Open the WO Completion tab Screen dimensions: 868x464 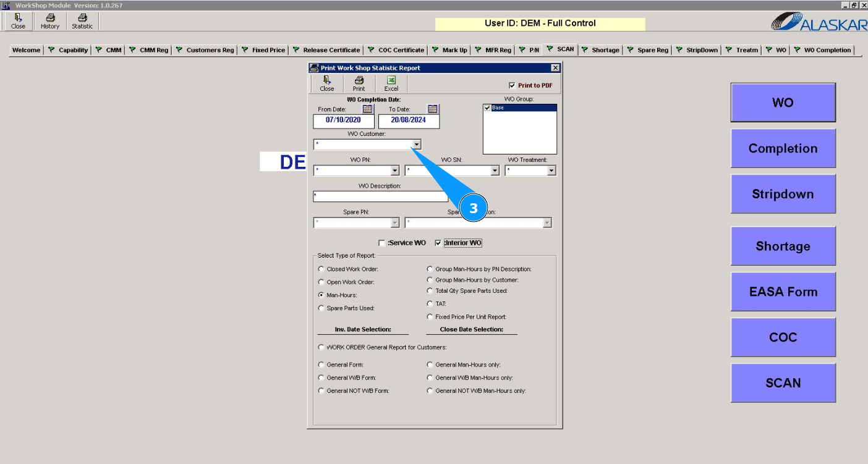[823, 50]
